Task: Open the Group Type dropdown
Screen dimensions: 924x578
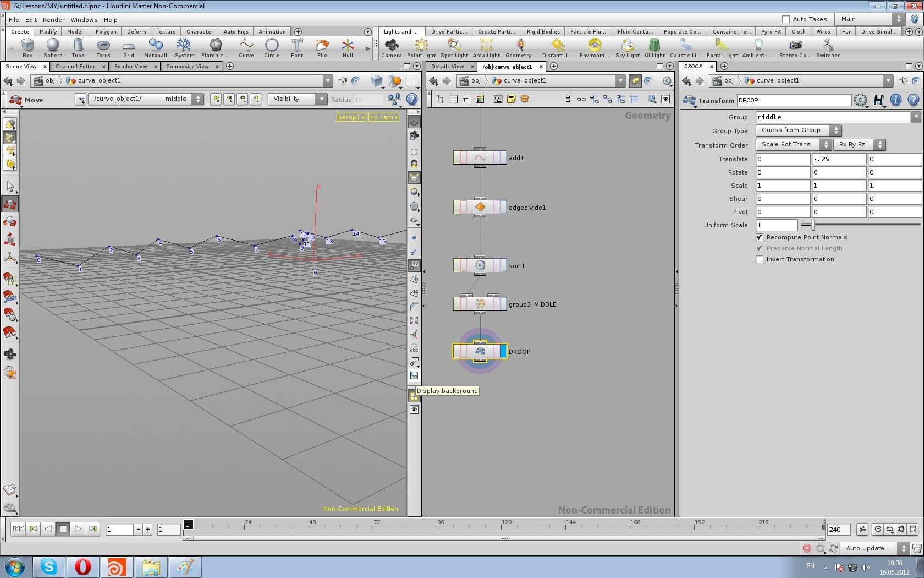Action: point(798,130)
